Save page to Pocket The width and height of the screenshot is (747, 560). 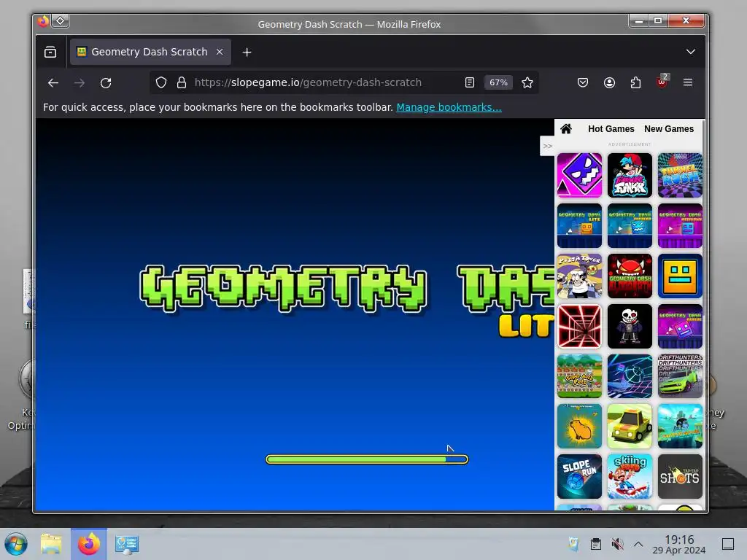(x=583, y=83)
